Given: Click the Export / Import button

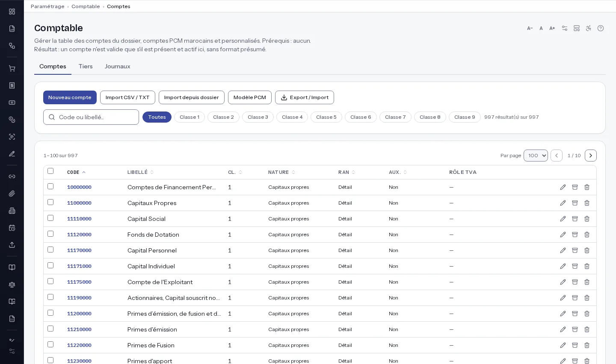Looking at the screenshot, I should [305, 97].
